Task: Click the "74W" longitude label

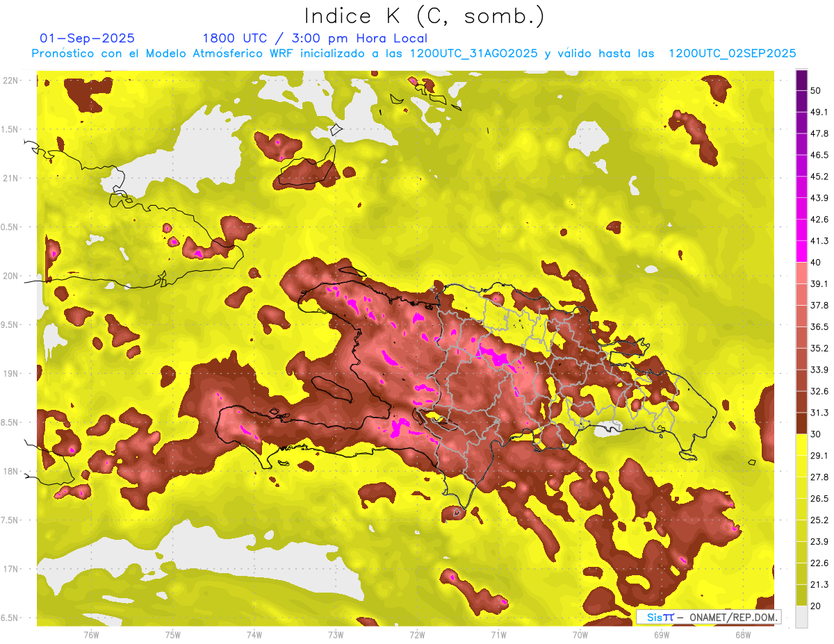Action: [x=254, y=634]
